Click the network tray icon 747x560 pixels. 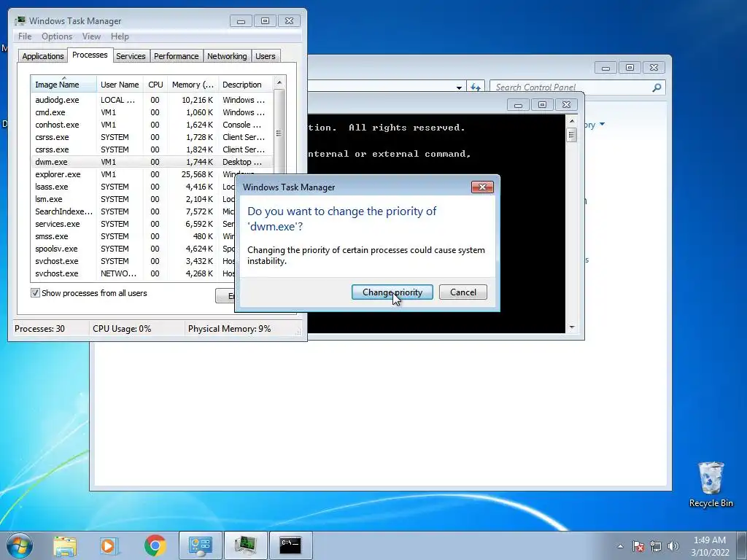(656, 546)
